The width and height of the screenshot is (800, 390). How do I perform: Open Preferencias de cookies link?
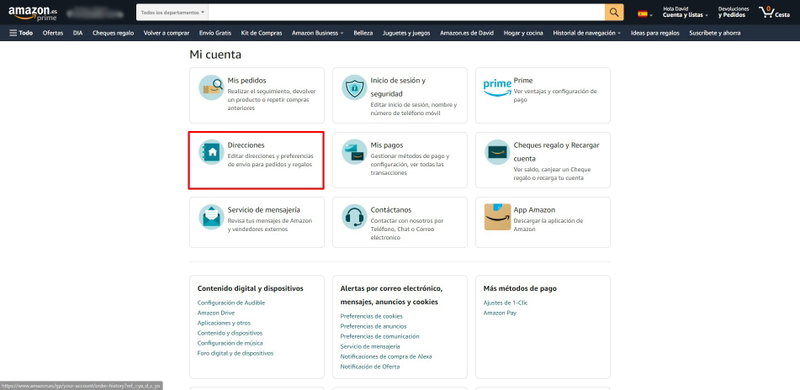coord(371,316)
